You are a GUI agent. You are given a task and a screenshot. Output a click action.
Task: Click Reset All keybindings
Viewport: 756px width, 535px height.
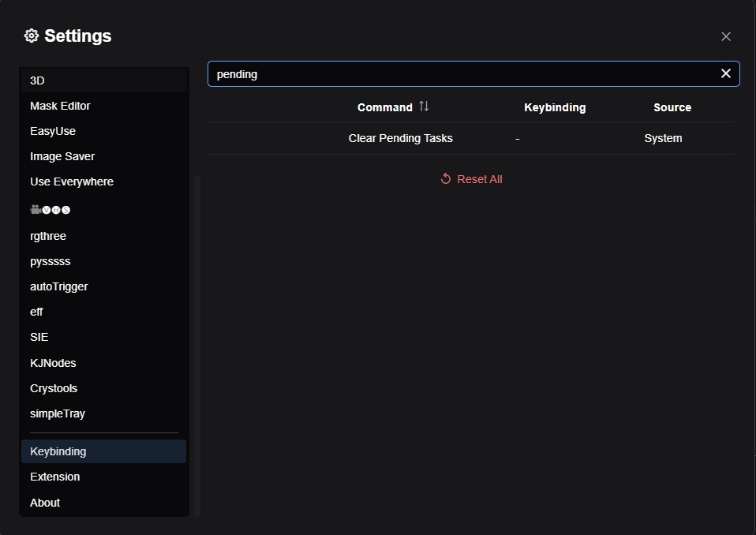click(x=472, y=179)
